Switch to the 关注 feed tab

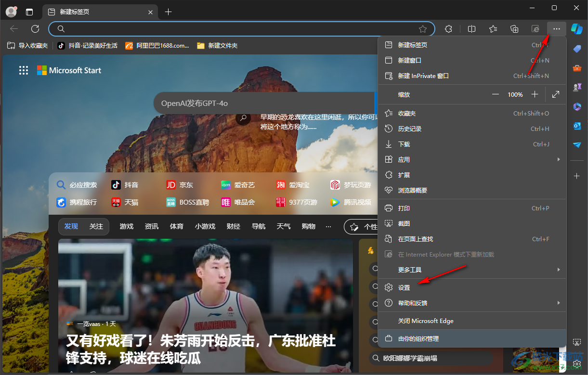click(96, 226)
